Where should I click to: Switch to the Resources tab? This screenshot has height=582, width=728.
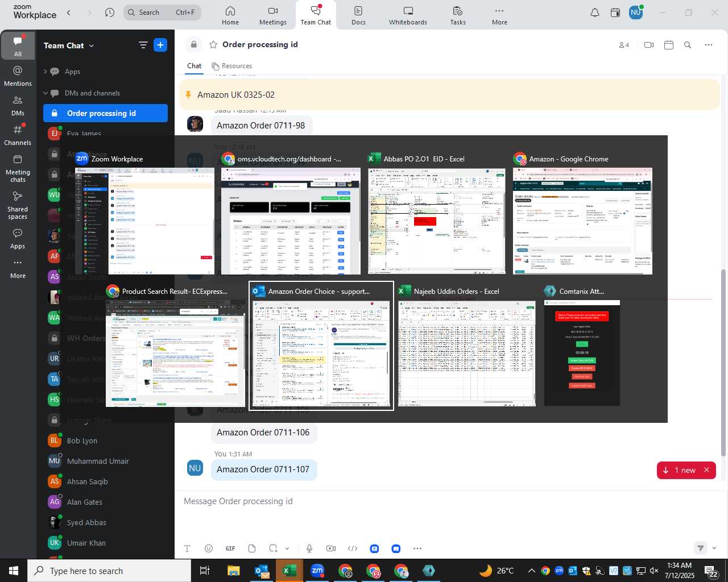click(x=231, y=66)
